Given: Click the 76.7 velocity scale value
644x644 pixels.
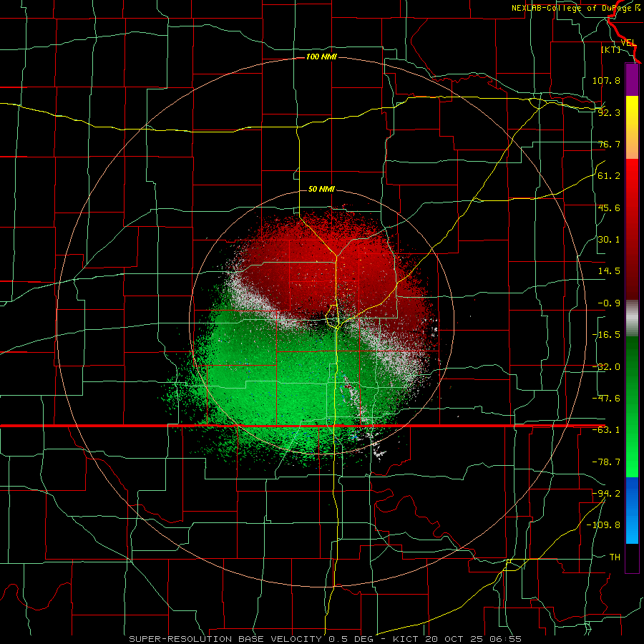Looking at the screenshot, I should 609,144.
